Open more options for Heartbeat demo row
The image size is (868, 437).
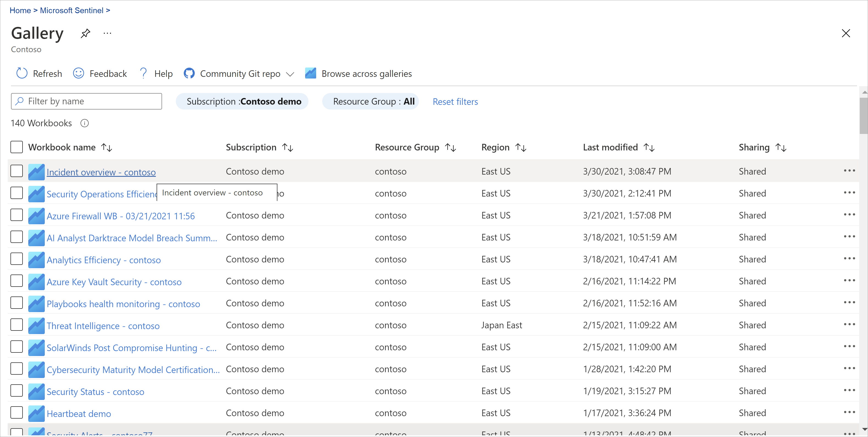point(849,412)
